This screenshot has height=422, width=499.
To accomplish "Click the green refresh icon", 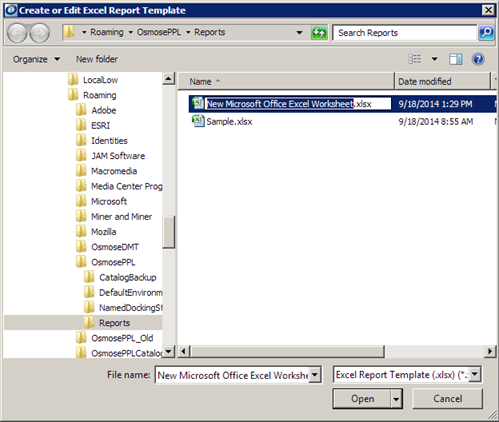I will [319, 33].
